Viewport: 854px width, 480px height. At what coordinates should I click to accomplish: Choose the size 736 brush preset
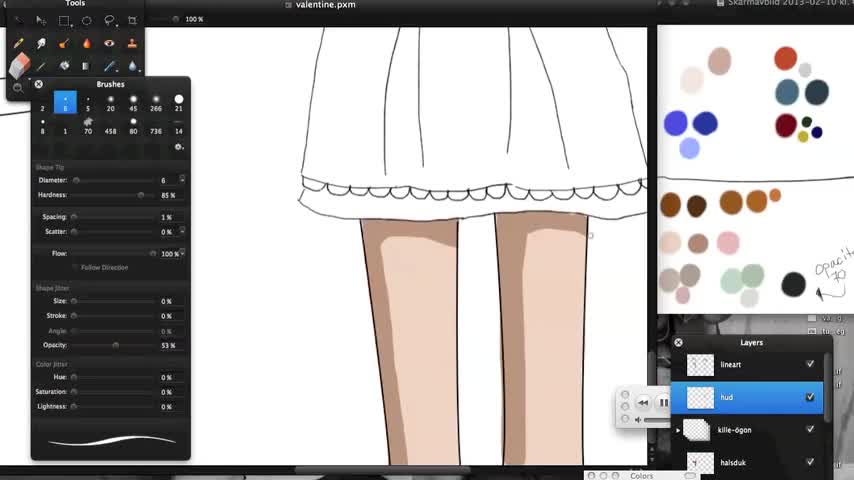(x=156, y=125)
